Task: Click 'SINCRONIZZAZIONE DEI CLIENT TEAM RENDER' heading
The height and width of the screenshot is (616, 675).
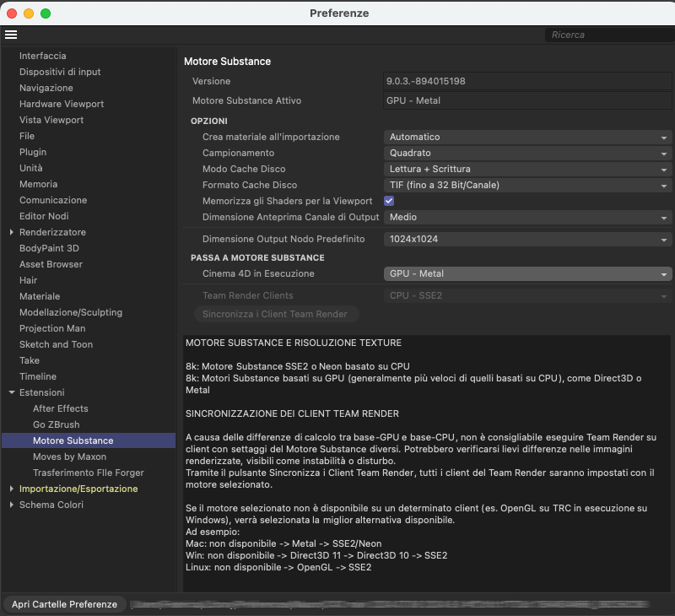Action: 292,413
